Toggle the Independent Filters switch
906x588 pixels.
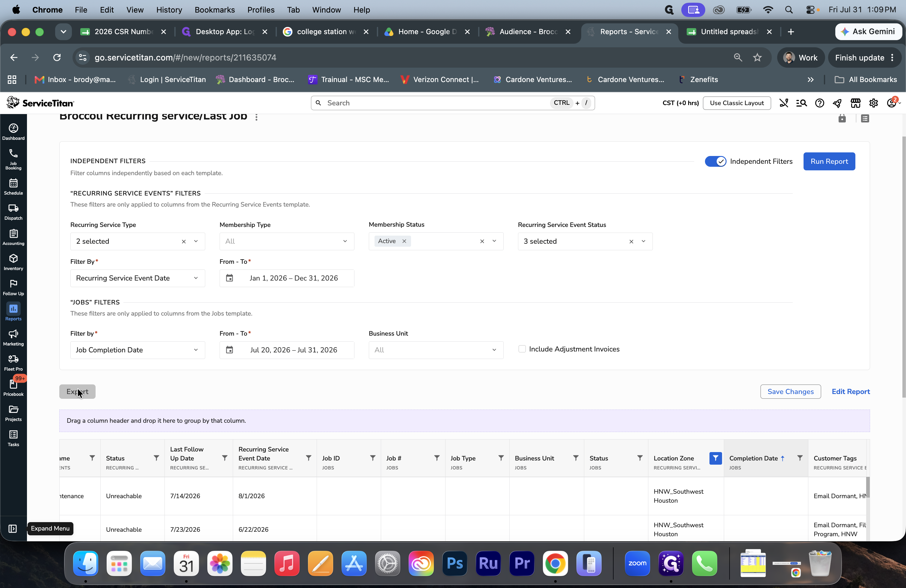tap(715, 161)
